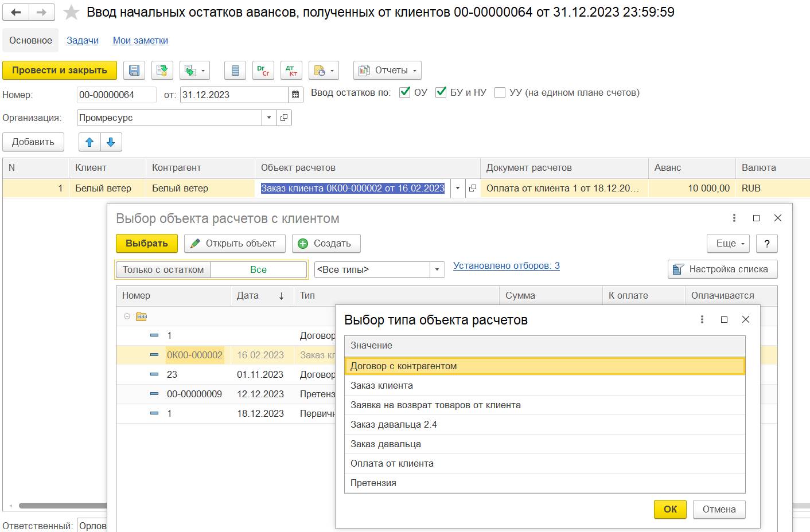Expand the Организация dropdown list
Viewport: 810px width, 532px height.
pyautogui.click(x=269, y=118)
